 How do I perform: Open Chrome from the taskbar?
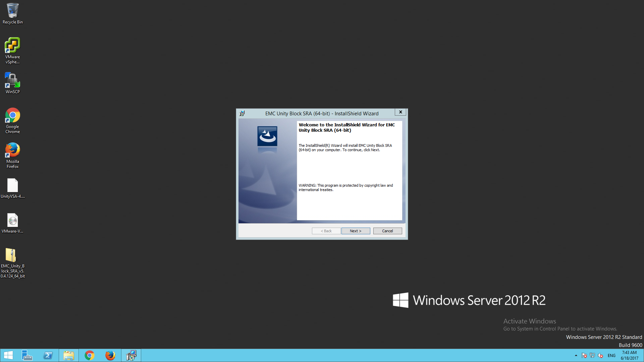90,355
